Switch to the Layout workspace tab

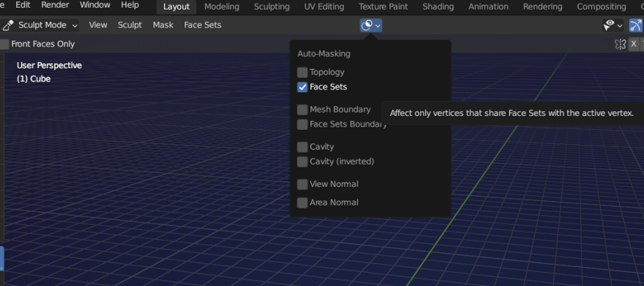[x=177, y=7]
